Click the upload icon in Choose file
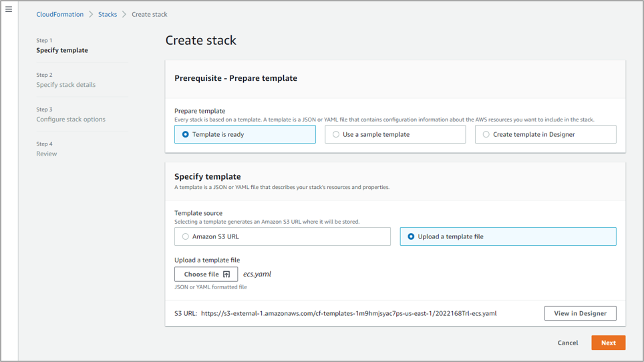 tap(226, 274)
